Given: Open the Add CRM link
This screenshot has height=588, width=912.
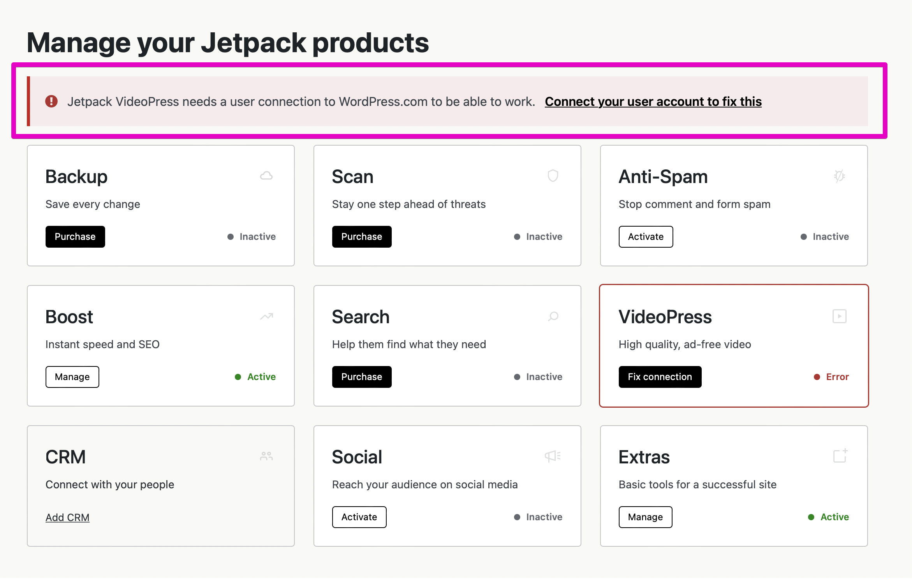Looking at the screenshot, I should [x=67, y=517].
